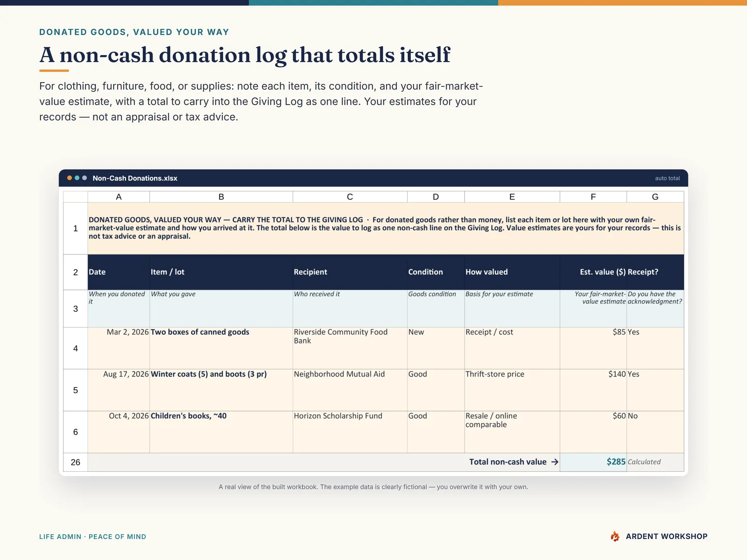Click 'Horizon Scholarship Fund' cell
Screen dimensions: 747x560
[x=350, y=432]
